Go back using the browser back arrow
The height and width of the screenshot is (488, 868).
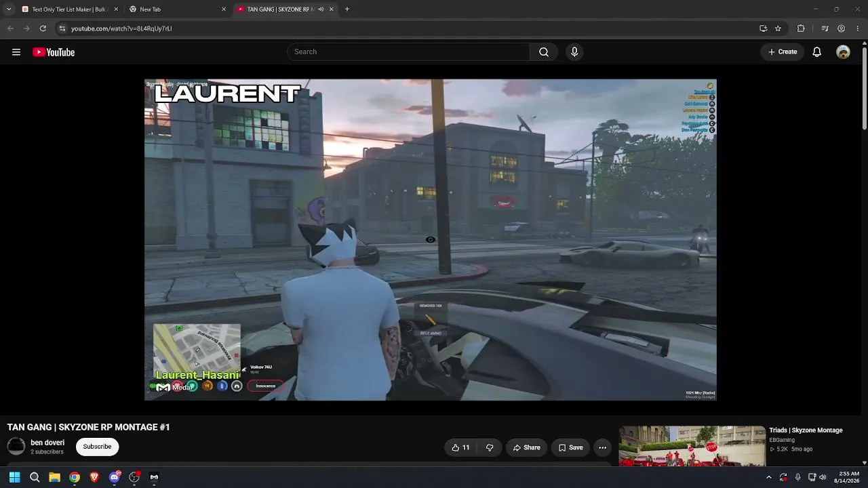click(x=10, y=28)
